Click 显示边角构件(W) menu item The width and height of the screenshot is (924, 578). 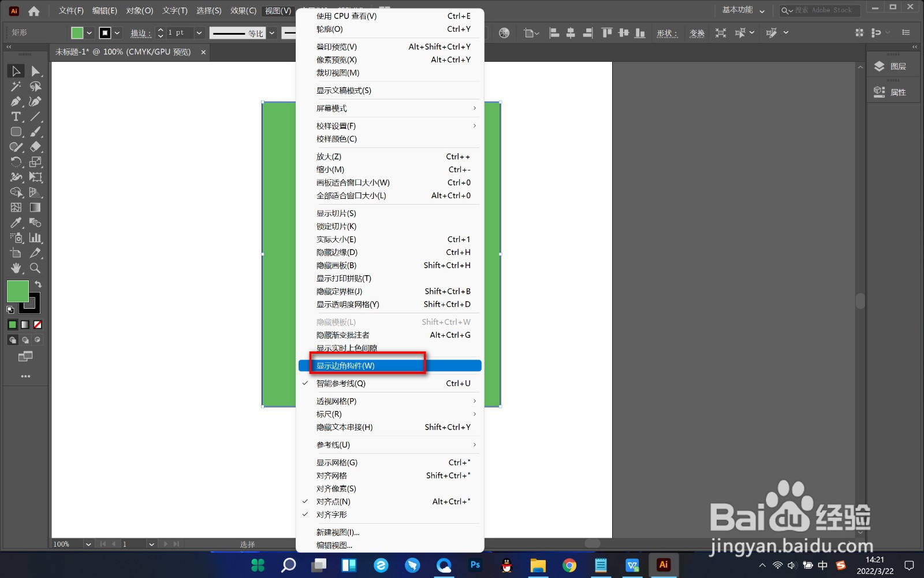pyautogui.click(x=390, y=365)
